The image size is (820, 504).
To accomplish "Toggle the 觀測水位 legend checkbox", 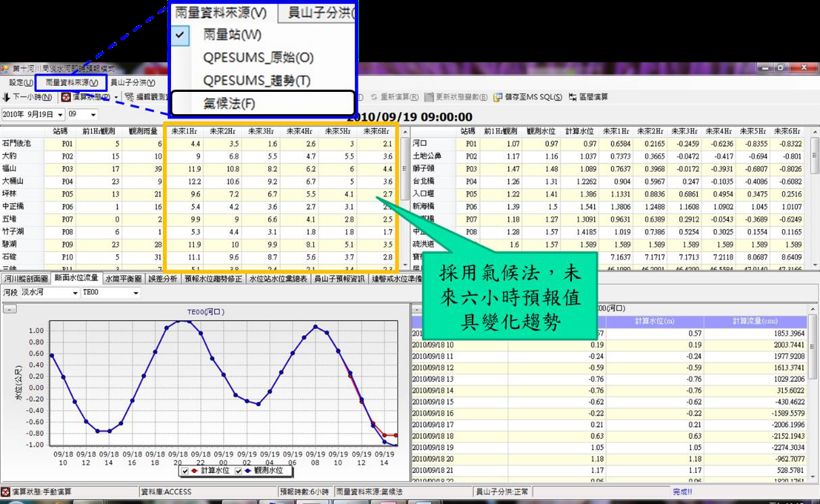I will pos(238,471).
